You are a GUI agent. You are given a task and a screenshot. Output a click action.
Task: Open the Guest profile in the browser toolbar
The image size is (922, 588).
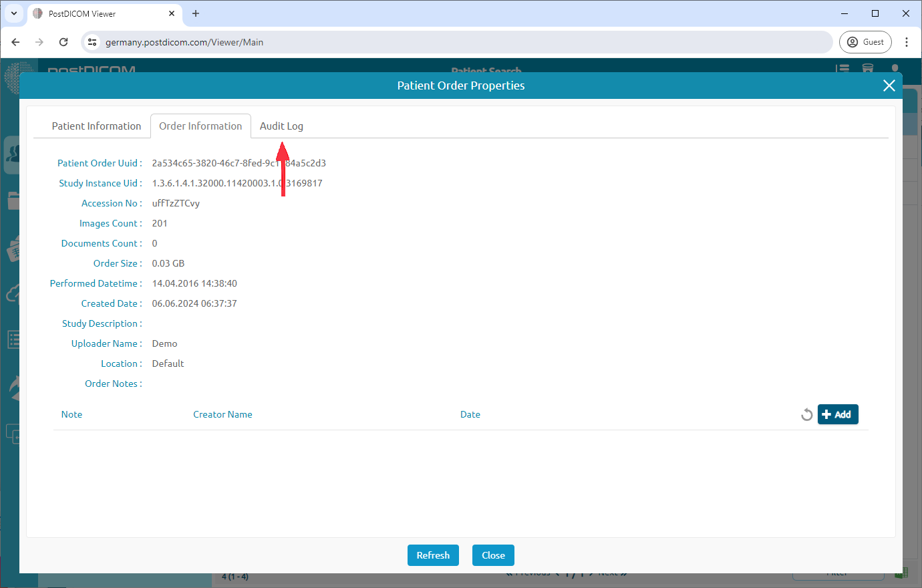(x=865, y=41)
